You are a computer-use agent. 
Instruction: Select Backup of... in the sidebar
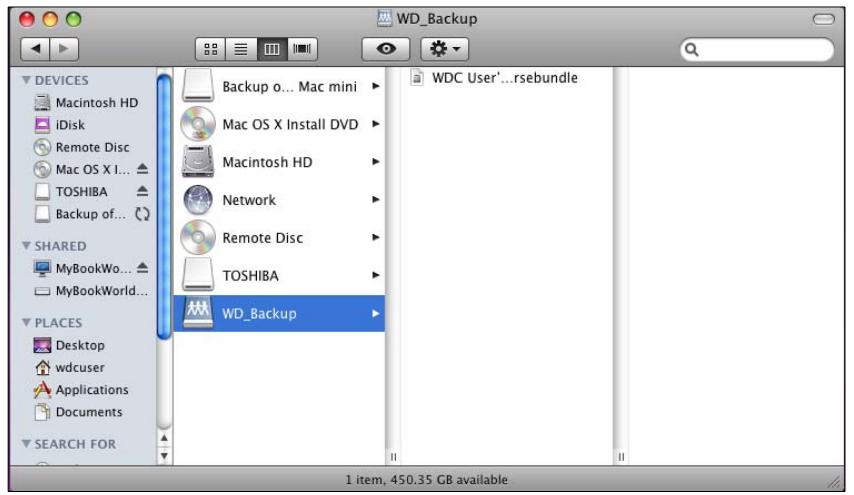click(80, 214)
